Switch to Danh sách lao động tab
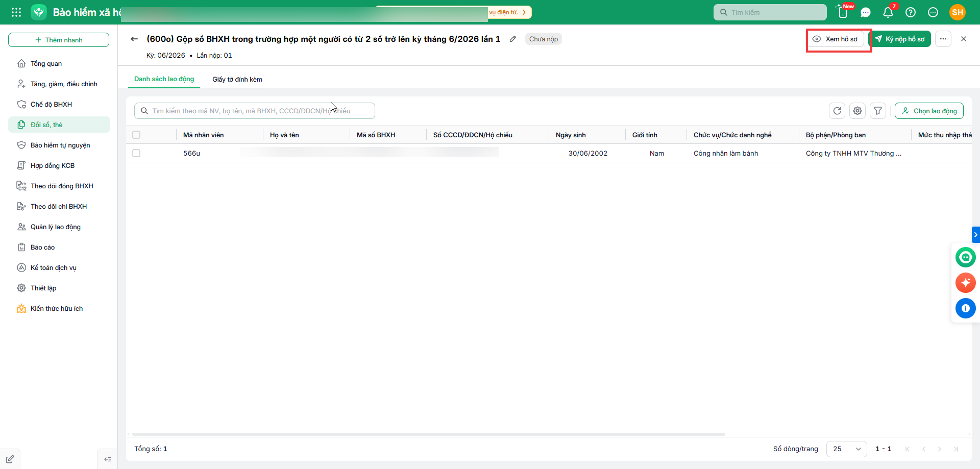Image resolution: width=980 pixels, height=469 pixels. pos(164,79)
